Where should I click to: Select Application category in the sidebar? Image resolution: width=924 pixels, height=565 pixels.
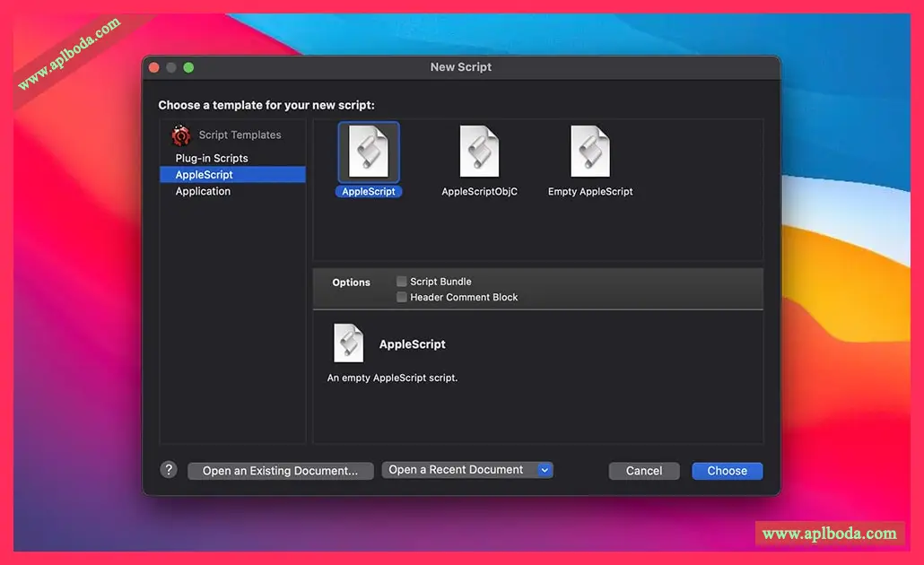coord(203,191)
